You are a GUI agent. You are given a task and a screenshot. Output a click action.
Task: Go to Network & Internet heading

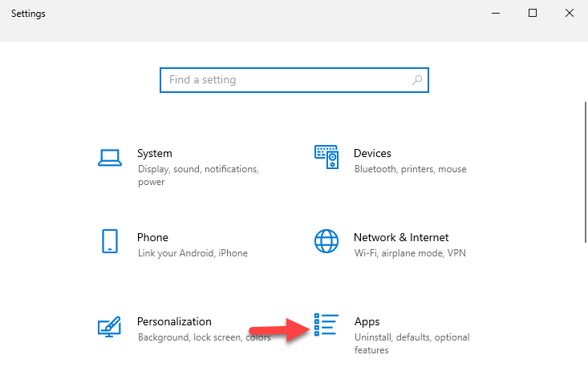pos(401,237)
